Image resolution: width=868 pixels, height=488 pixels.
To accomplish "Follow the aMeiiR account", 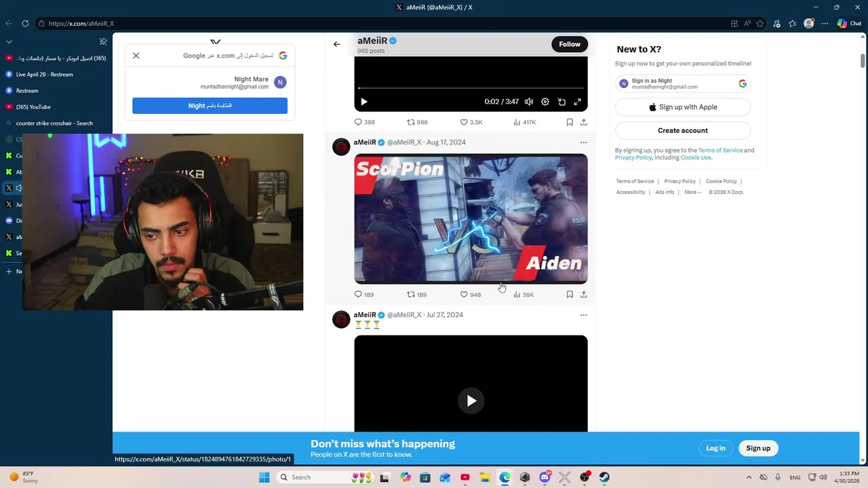I will 570,44.
